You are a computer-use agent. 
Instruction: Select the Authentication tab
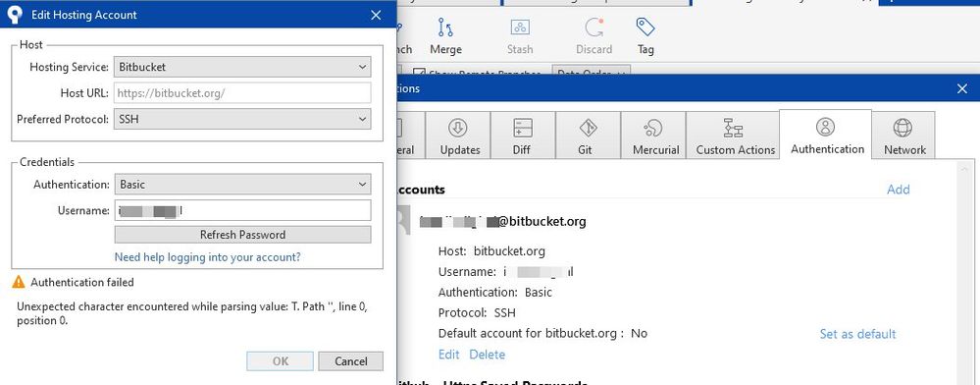826,135
